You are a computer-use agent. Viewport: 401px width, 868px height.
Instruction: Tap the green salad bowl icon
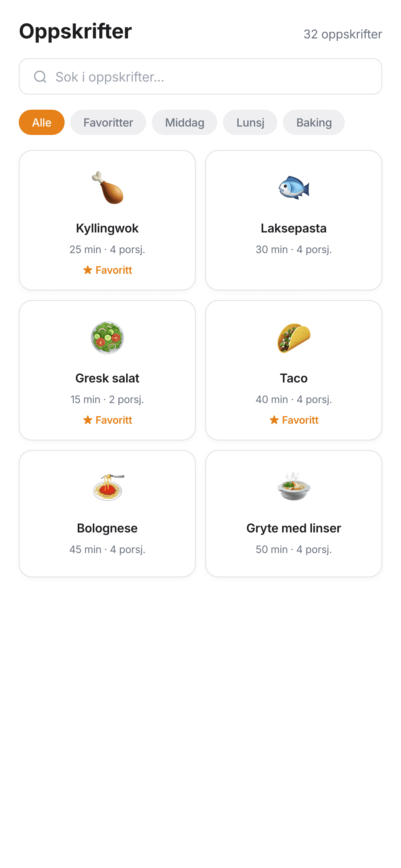pyautogui.click(x=107, y=338)
